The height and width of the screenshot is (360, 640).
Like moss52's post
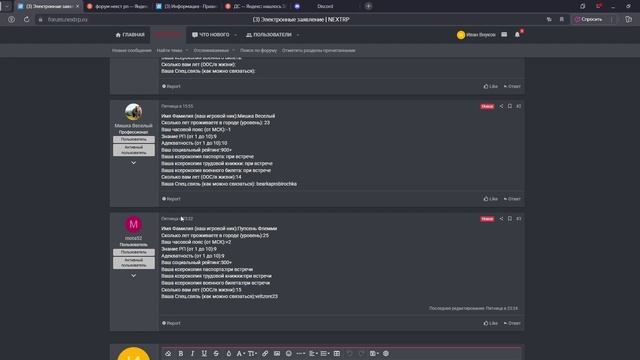491,323
